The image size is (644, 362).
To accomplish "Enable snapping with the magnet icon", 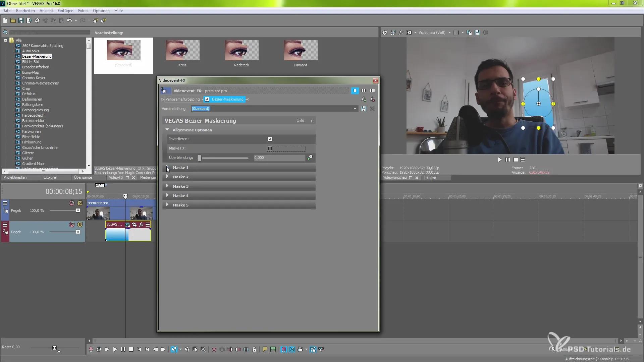I will click(x=284, y=349).
